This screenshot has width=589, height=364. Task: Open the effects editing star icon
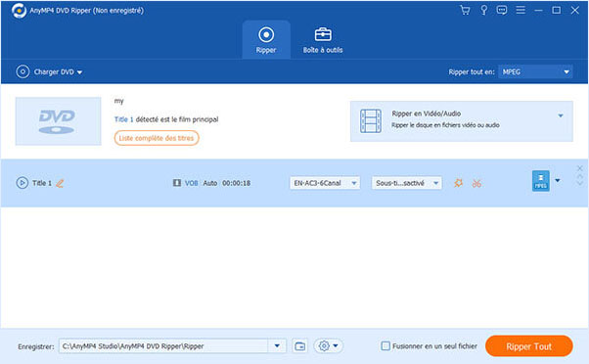[458, 183]
